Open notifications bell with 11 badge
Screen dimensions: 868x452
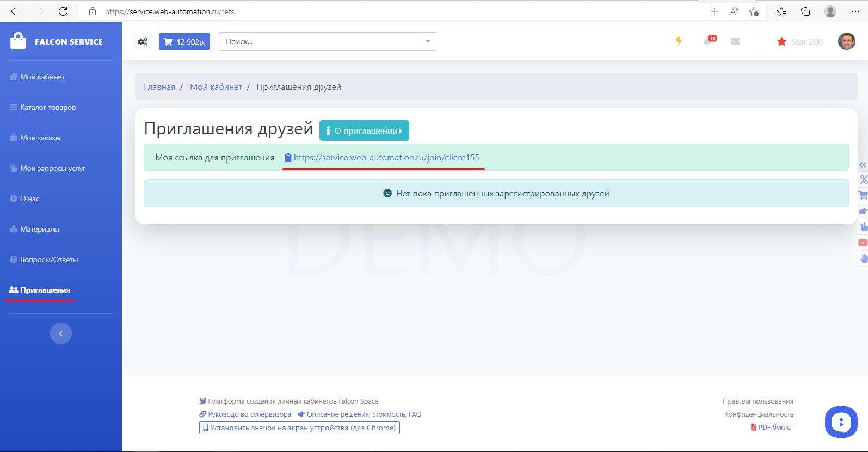click(x=708, y=41)
